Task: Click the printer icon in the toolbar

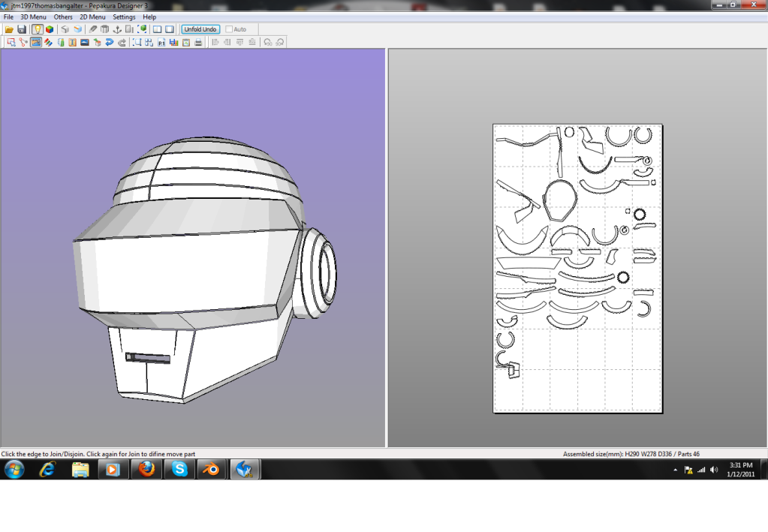Action: pyautogui.click(x=198, y=42)
